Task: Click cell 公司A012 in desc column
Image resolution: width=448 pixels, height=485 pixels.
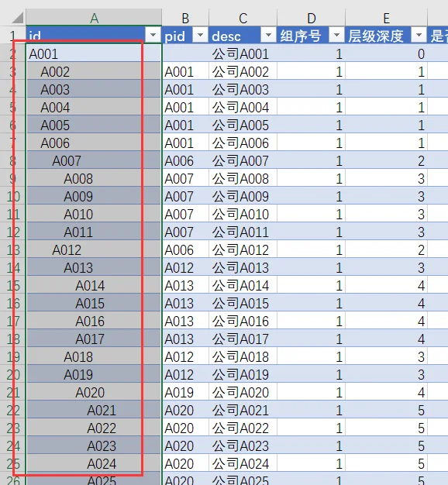Action: click(243, 250)
